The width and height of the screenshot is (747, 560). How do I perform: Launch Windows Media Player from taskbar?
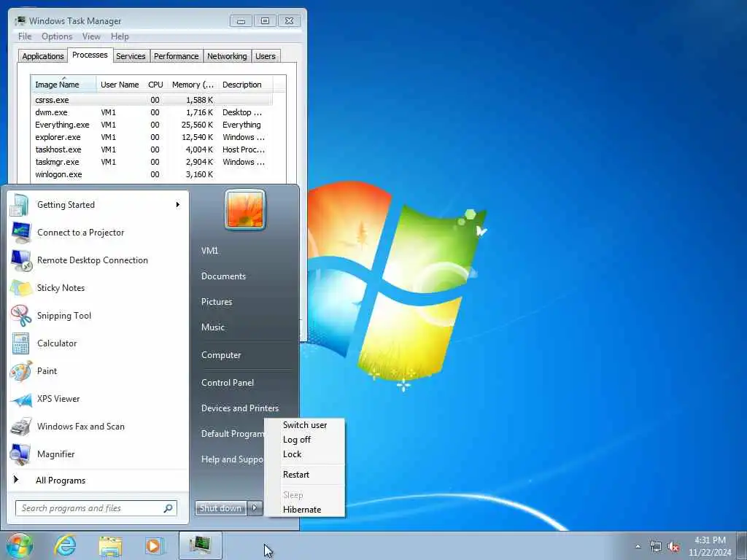click(x=154, y=545)
